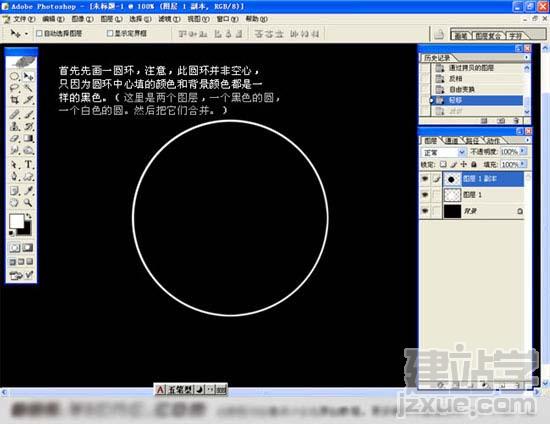
Task: Switch to the 通道 tab
Action: point(451,141)
